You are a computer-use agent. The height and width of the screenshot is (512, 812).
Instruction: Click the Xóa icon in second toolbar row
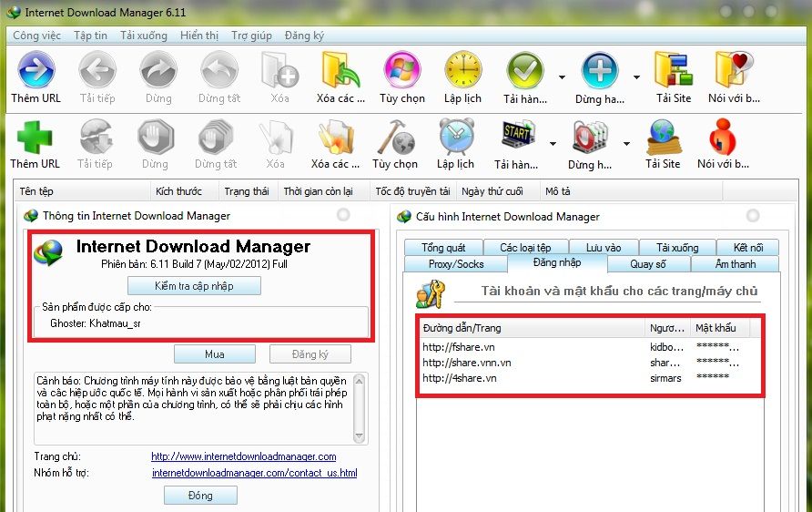(x=276, y=138)
